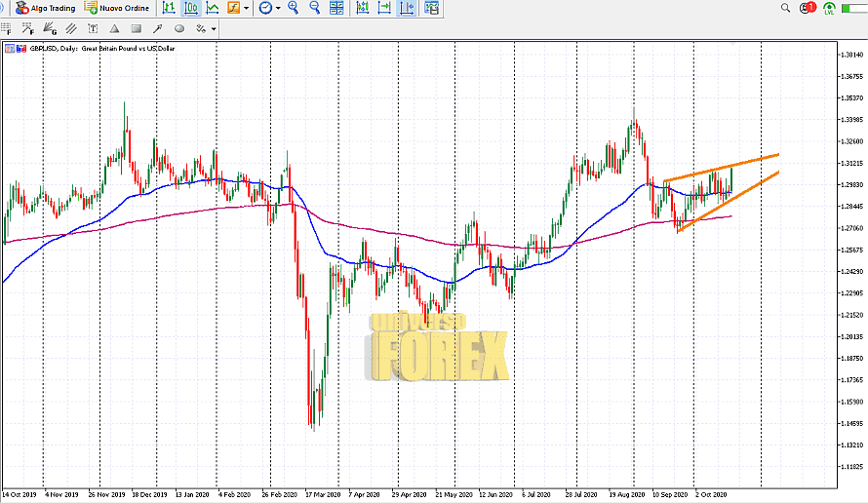Screen dimensions: 868x503
Task: Select the arrow drawing tool
Action: tap(157, 29)
